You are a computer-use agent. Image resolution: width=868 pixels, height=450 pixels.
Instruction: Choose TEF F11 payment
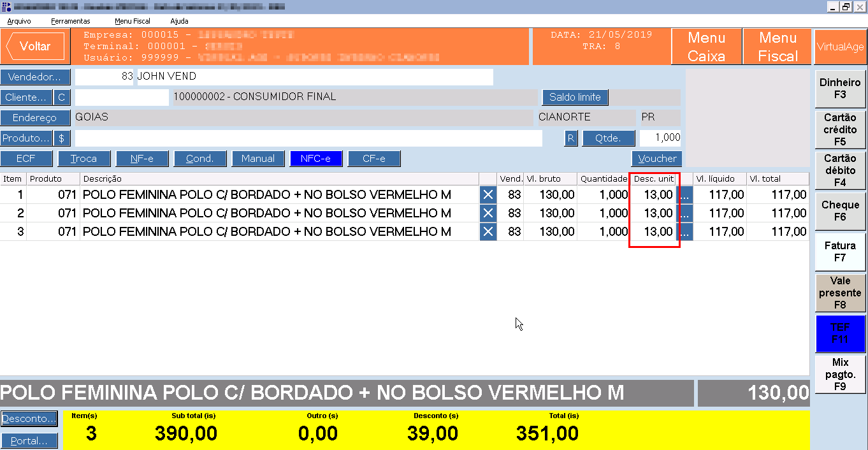click(x=840, y=333)
